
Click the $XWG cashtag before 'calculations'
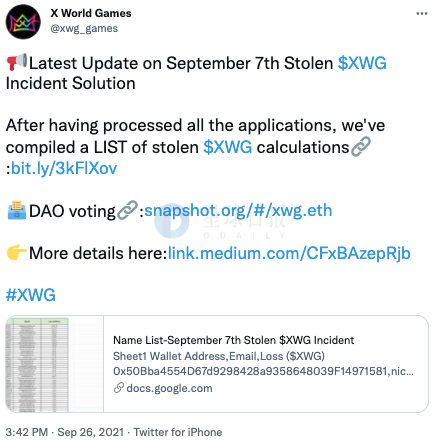pyautogui.click(x=228, y=147)
